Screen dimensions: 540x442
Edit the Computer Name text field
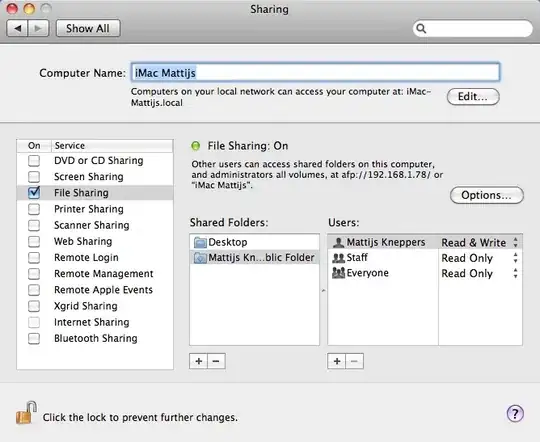[315, 72]
